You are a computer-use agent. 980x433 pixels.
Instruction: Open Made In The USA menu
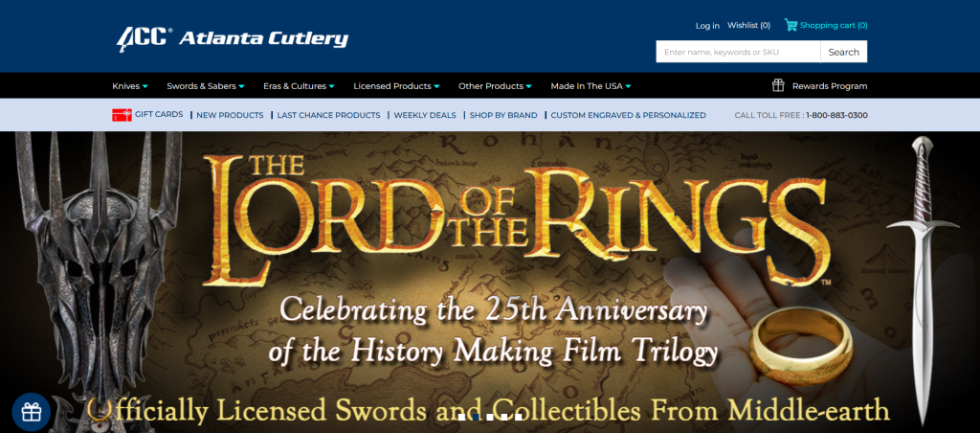[590, 86]
